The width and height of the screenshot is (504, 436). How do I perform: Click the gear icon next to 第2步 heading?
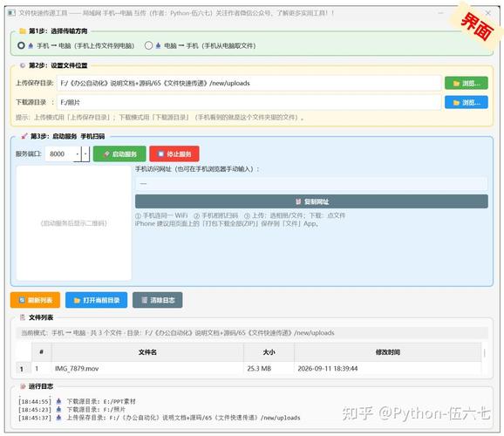point(23,65)
